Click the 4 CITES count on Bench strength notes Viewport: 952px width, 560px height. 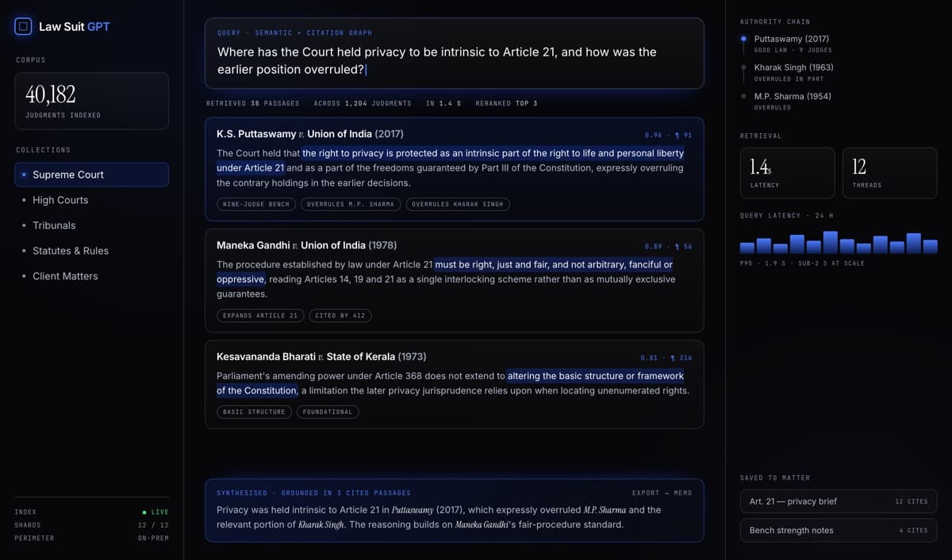(x=913, y=530)
